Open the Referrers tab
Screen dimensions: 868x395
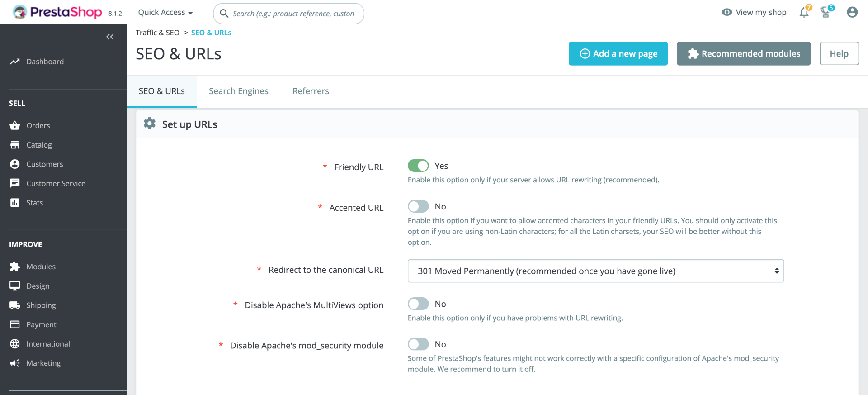click(311, 91)
